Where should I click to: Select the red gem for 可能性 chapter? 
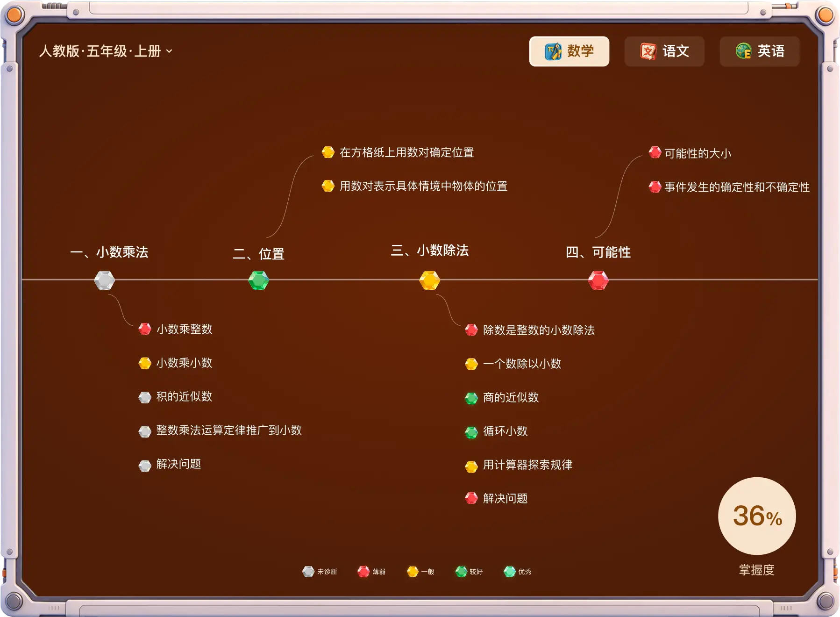[x=598, y=280]
